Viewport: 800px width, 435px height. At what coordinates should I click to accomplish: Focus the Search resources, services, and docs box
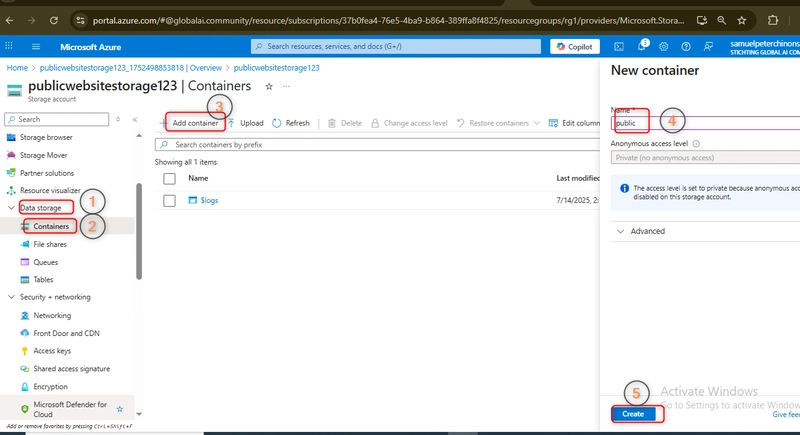(395, 46)
